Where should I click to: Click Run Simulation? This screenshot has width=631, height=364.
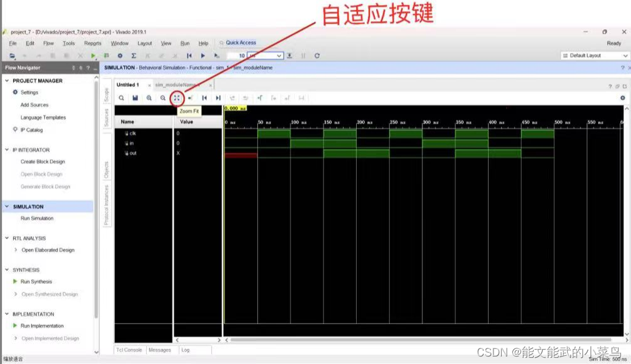pos(37,218)
